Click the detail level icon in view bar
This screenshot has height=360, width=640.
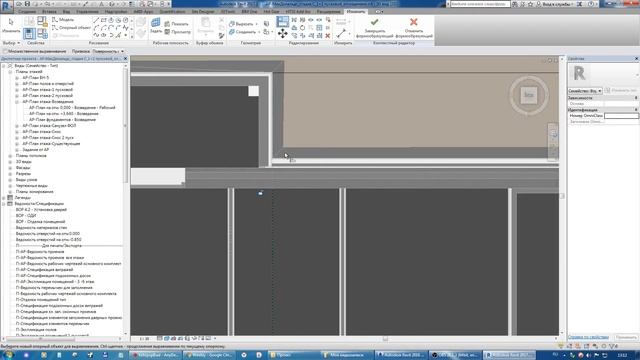160,339
